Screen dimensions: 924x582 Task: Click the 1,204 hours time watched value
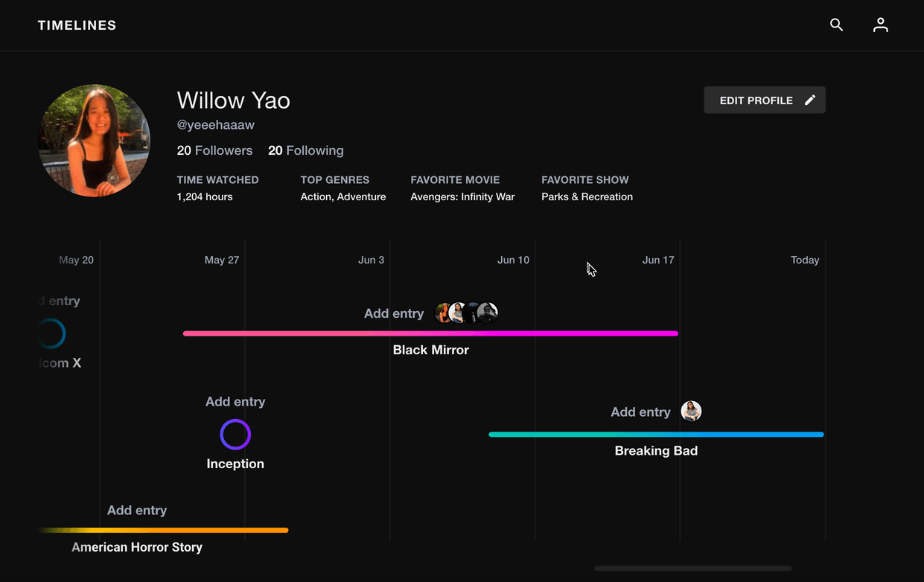[x=205, y=197]
